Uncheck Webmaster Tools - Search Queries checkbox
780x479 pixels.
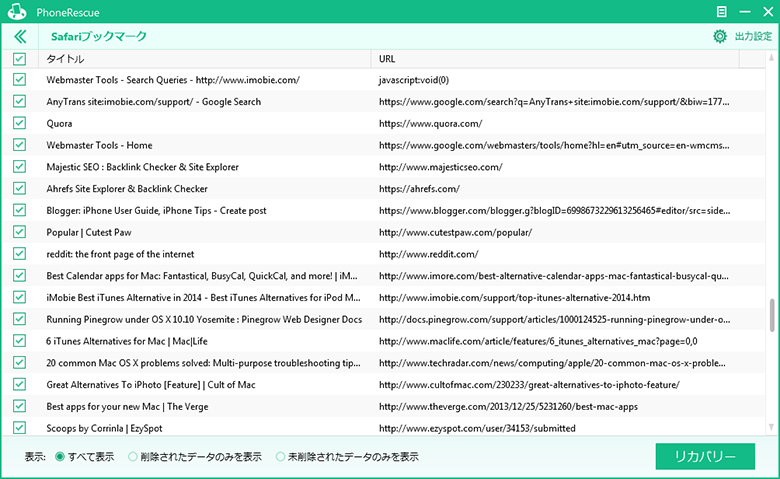[x=19, y=80]
